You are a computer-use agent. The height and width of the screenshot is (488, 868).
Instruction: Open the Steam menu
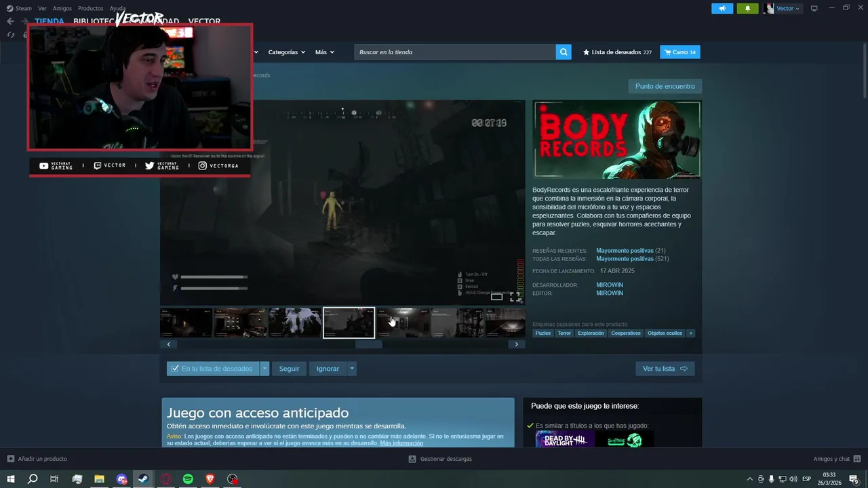[19, 8]
